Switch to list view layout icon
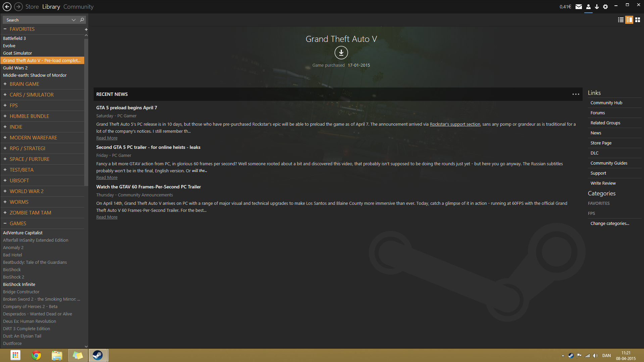Image resolution: width=644 pixels, height=362 pixels. click(x=621, y=20)
